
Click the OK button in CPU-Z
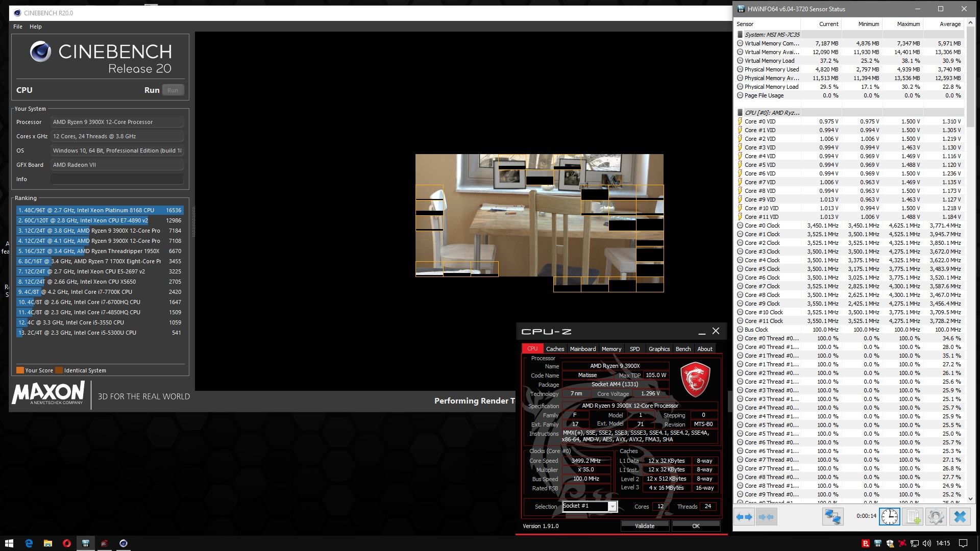[x=696, y=525]
